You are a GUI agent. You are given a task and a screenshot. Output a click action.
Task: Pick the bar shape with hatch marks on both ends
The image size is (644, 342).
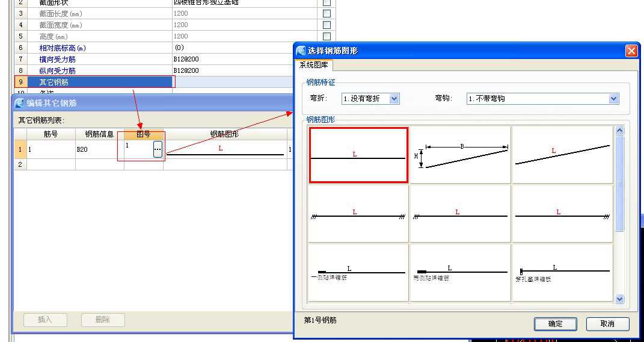358,214
